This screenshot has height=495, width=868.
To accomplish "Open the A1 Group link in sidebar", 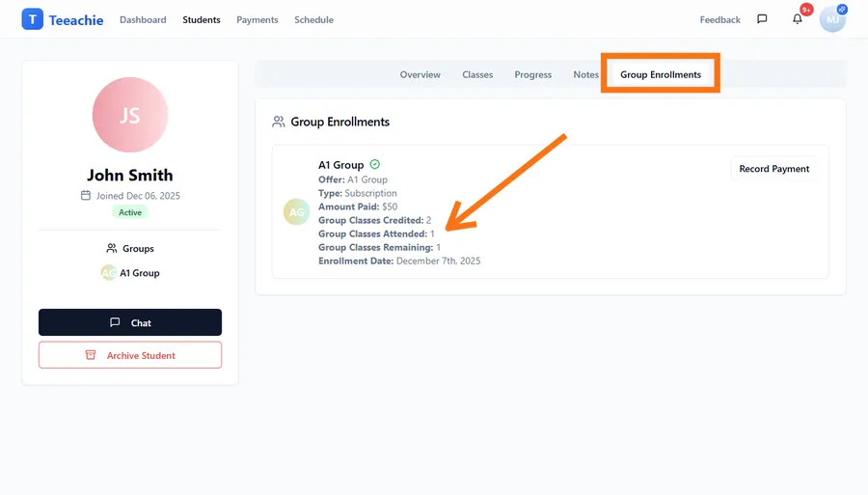I will 140,272.
